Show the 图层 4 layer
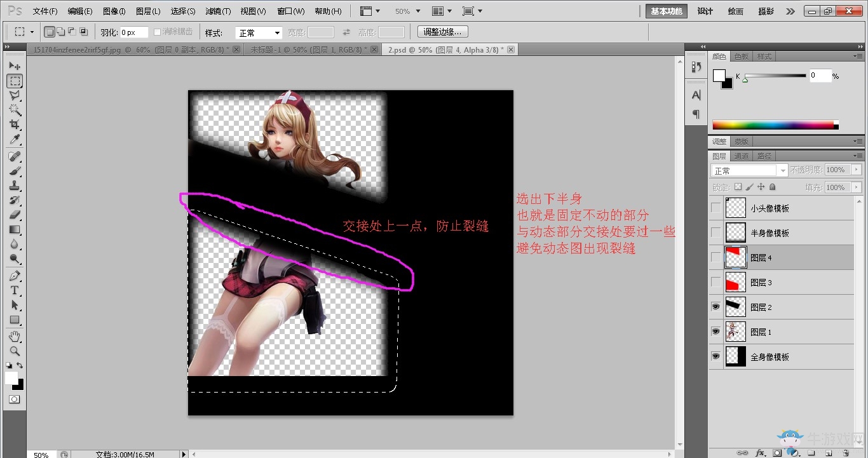Viewport: 868px width, 458px height. (x=716, y=257)
